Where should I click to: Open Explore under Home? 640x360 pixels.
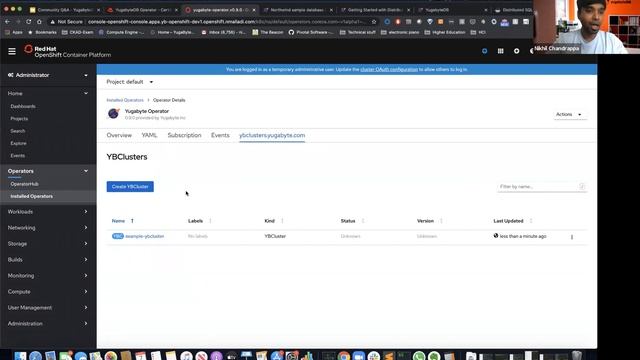(18, 143)
